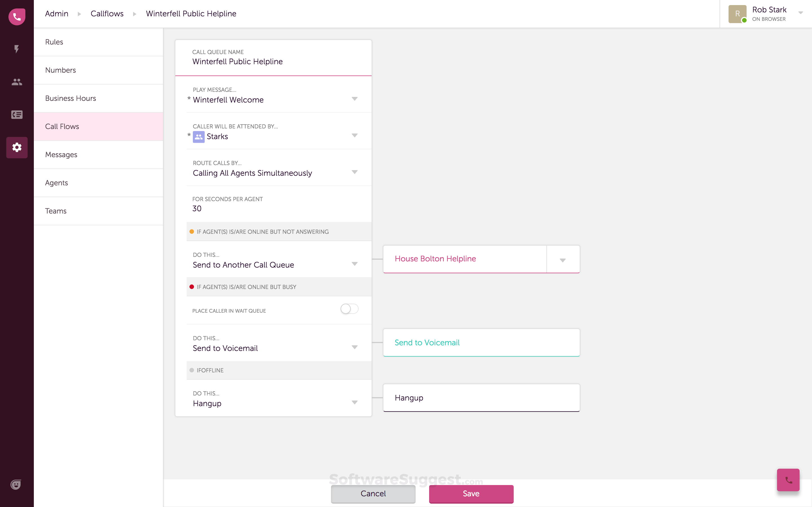Switch to the Business Hours section

[70, 98]
